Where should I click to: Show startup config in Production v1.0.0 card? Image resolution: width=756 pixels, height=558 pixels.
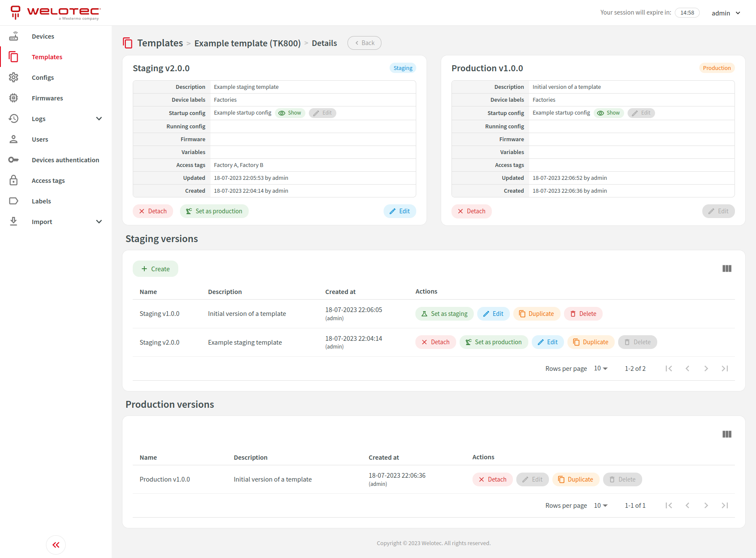point(609,113)
